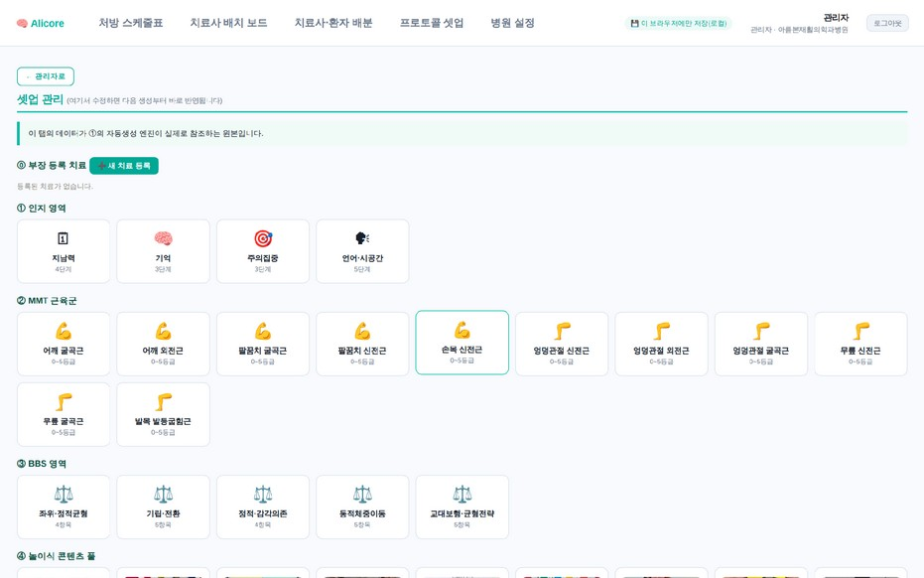The image size is (924, 578).
Task: Click the bicep icon on 어깨 외전근
Action: click(x=163, y=331)
